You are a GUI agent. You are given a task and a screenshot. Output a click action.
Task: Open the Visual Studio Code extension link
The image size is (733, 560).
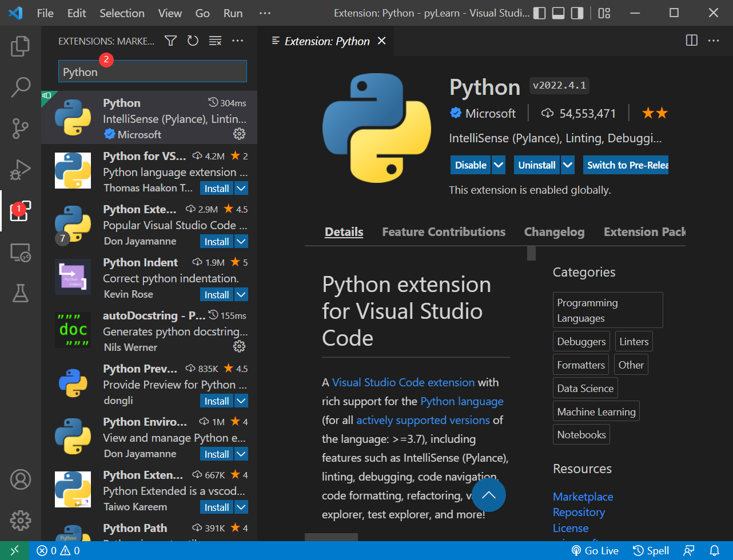(404, 382)
